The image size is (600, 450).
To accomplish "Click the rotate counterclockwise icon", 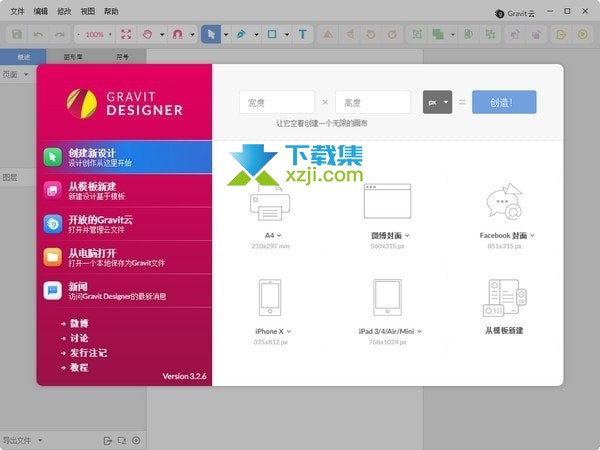I will click(371, 34).
